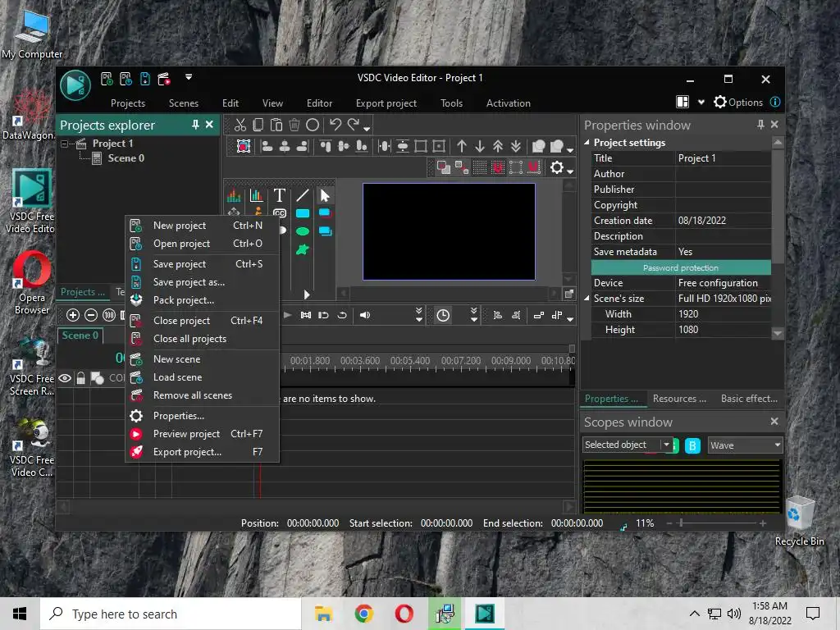Image resolution: width=840 pixels, height=630 pixels.
Task: Add a blue rectangle shape object
Action: point(303,213)
